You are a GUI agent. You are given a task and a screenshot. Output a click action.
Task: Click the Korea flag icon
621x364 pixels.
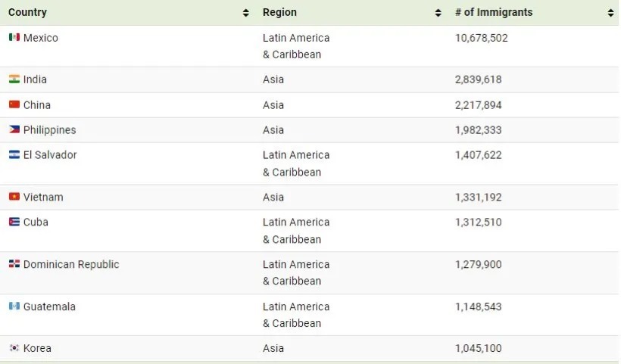pyautogui.click(x=14, y=348)
